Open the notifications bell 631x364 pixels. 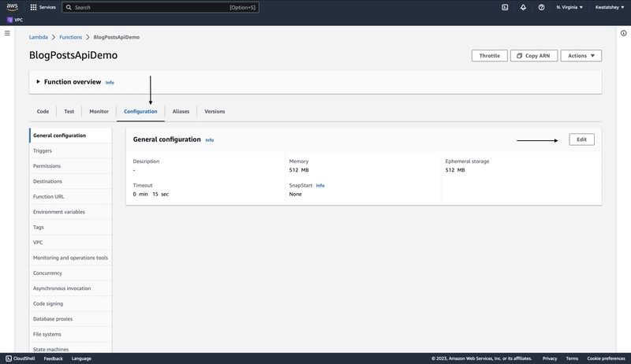point(523,7)
